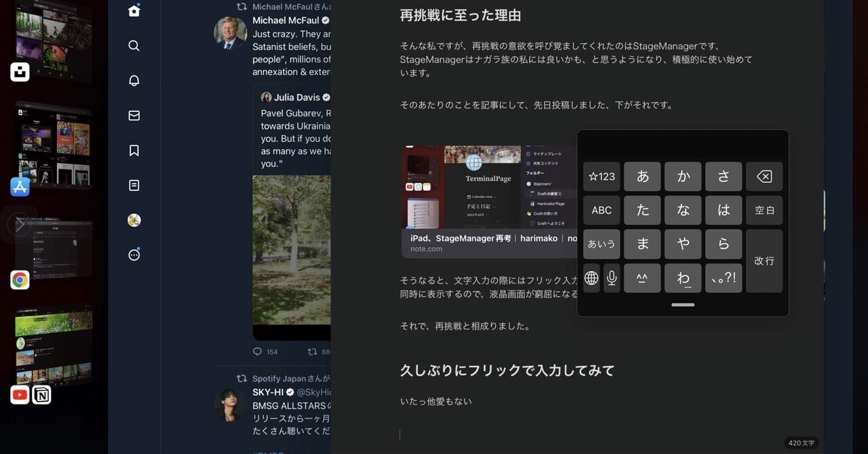The image size is (868, 454).
Task: Tap the 改行 return key
Action: [764, 261]
